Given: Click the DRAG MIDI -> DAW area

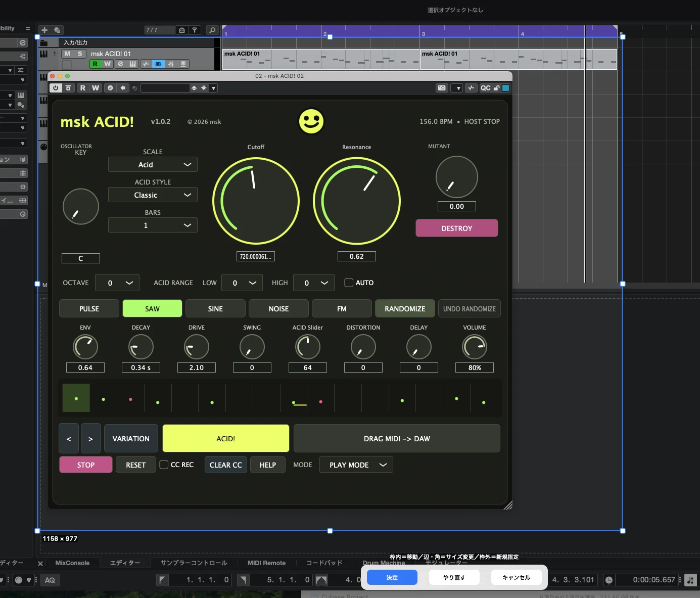Looking at the screenshot, I should click(397, 439).
